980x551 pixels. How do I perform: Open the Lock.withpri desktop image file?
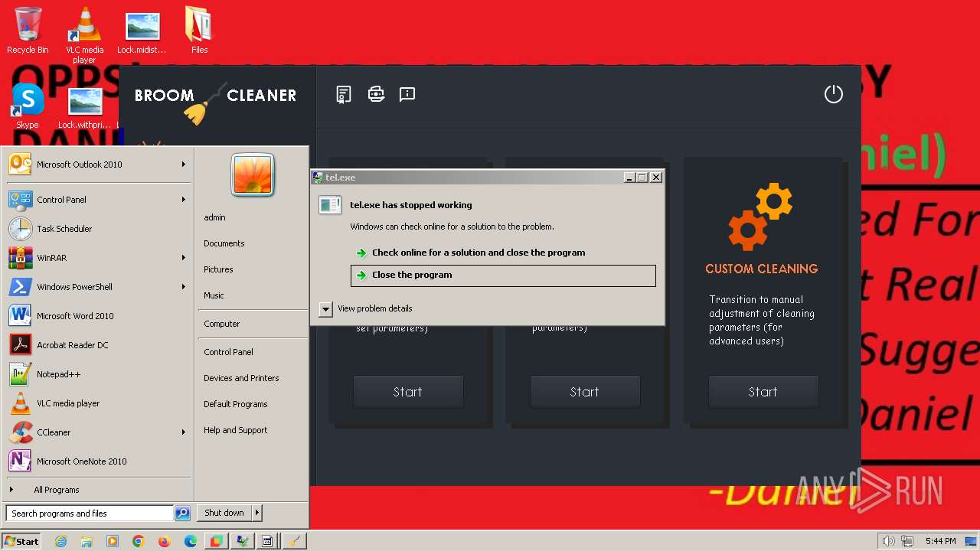[84, 107]
